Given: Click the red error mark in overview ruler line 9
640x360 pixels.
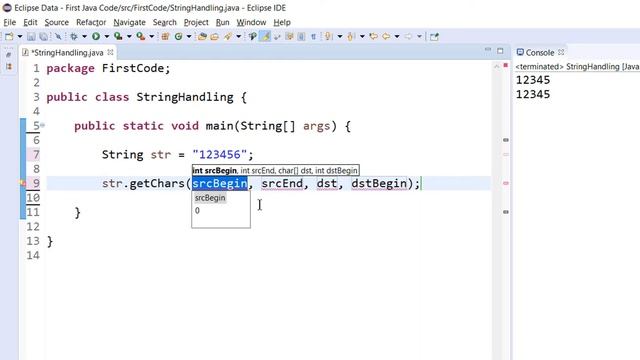Looking at the screenshot, I should 506,183.
